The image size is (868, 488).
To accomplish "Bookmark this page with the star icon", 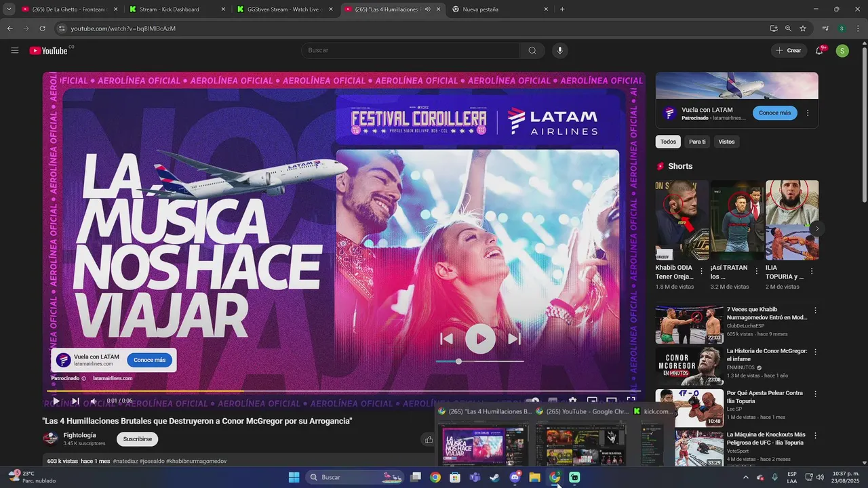I will pyautogui.click(x=803, y=28).
